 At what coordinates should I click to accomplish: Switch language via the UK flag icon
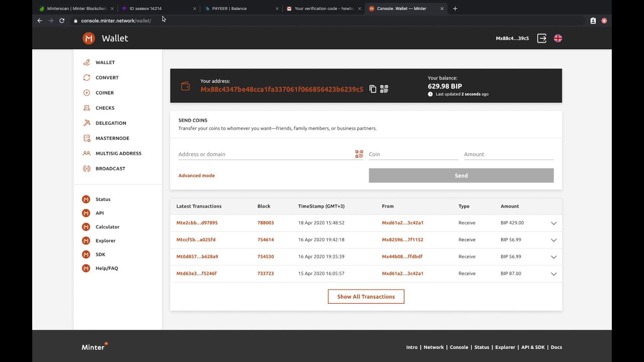(558, 38)
